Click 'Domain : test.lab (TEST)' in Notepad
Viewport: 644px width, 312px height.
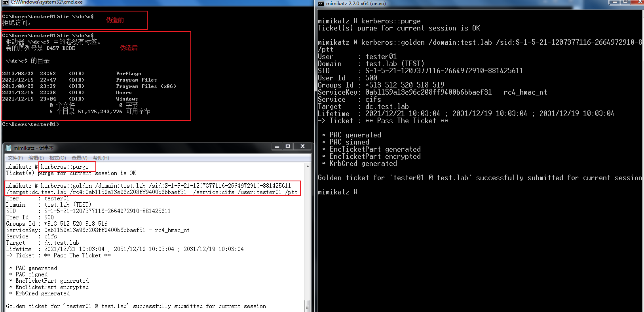48,205
